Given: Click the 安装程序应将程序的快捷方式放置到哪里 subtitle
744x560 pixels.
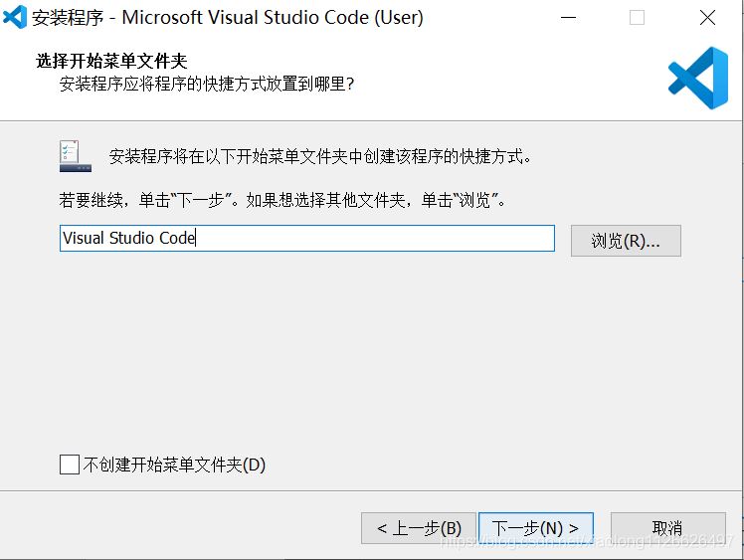Looking at the screenshot, I should click(x=207, y=84).
